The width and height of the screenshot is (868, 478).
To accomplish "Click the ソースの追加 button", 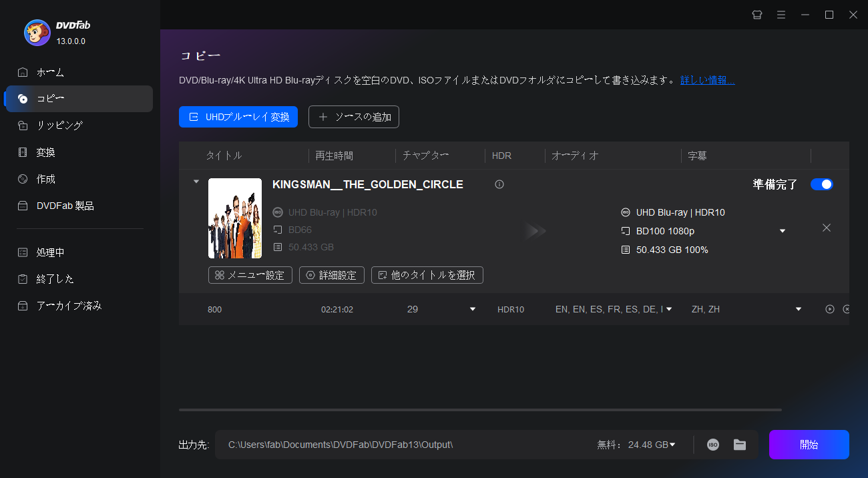I will 354,117.
